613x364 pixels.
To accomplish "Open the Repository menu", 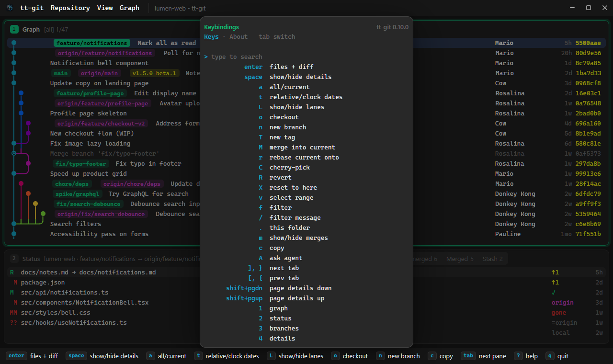I will point(70,8).
